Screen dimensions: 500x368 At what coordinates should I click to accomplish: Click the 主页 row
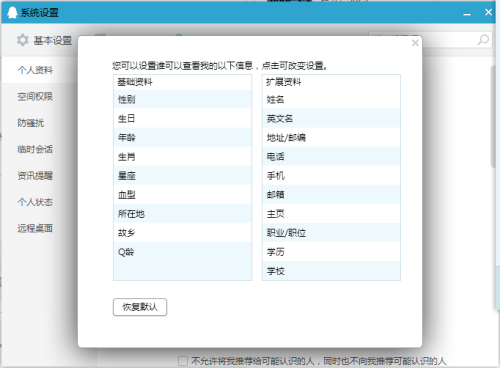331,214
